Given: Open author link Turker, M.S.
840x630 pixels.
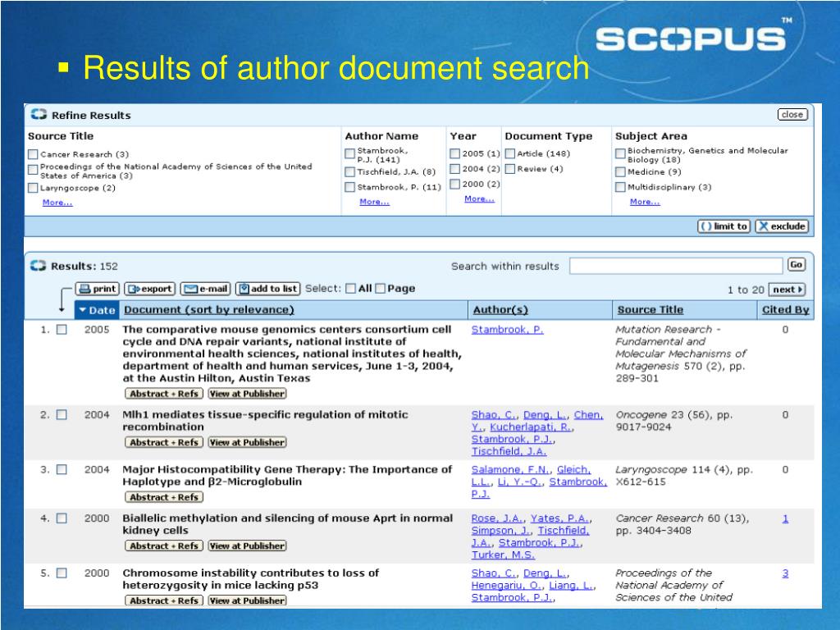Looking at the screenshot, I should click(503, 555).
